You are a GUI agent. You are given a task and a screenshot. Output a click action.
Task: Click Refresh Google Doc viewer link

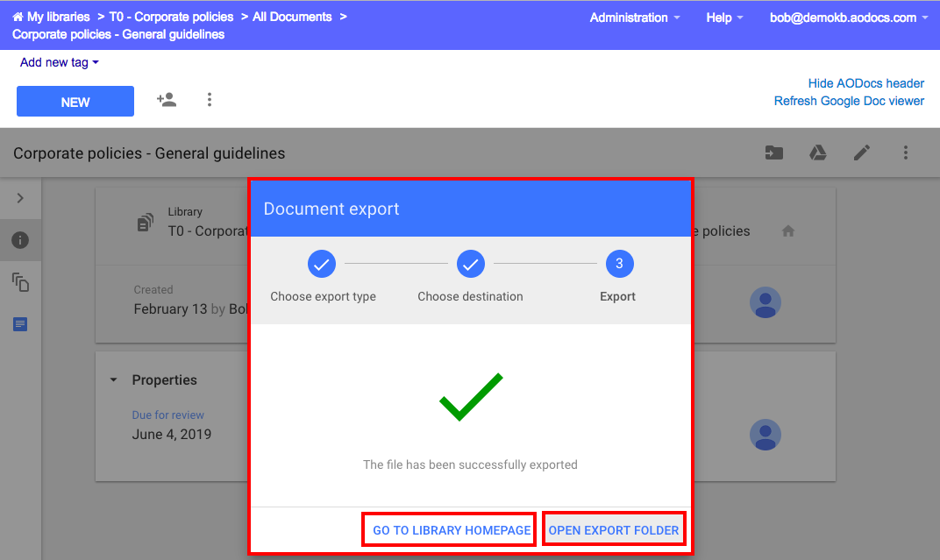[849, 101]
